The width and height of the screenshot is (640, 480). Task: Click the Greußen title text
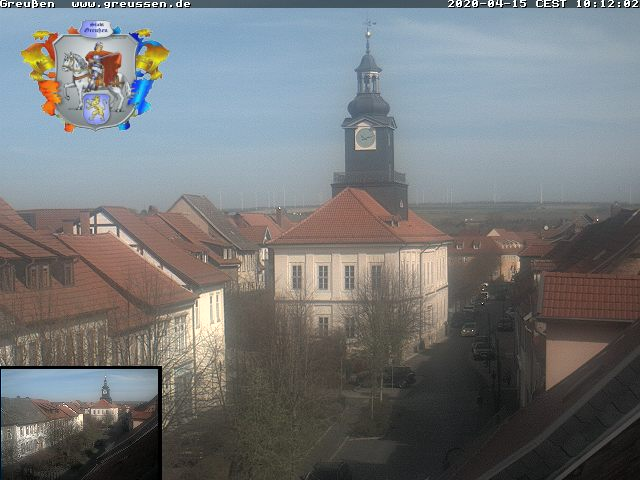pyautogui.click(x=27, y=4)
